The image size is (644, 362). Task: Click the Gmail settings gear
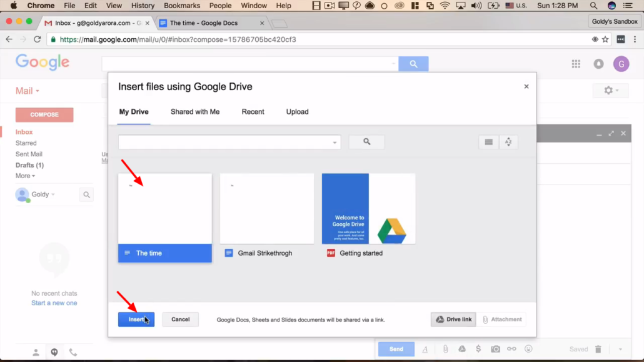click(x=611, y=91)
